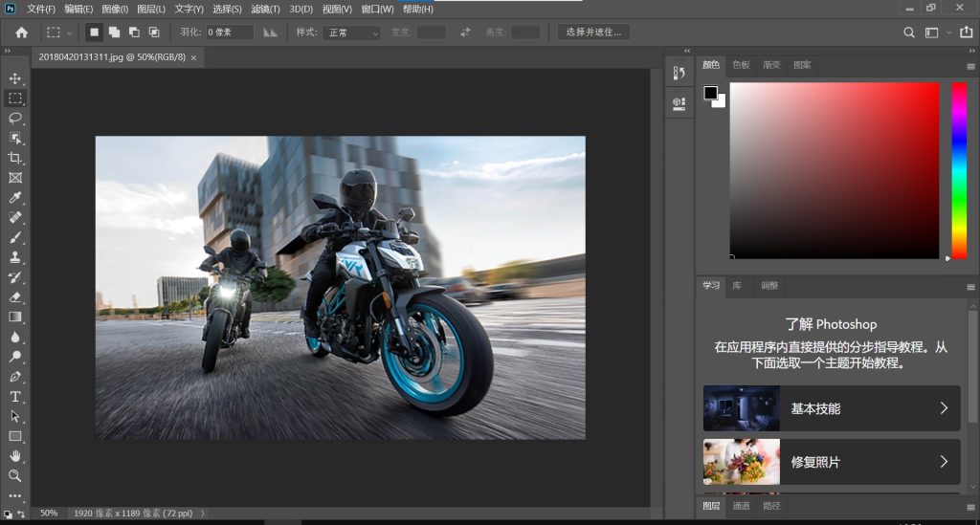The width and height of the screenshot is (980, 525).
Task: Toggle Intersect with selection mode
Action: [x=154, y=33]
